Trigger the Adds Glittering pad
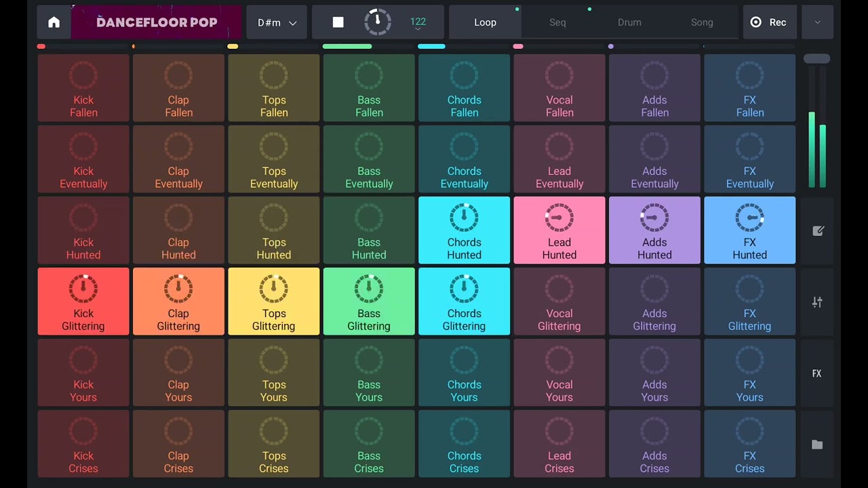868x488 pixels. pyautogui.click(x=654, y=302)
